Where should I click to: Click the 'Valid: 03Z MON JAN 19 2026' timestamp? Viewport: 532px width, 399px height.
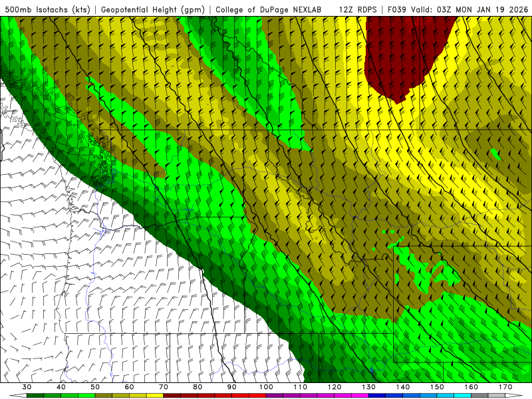click(x=469, y=10)
